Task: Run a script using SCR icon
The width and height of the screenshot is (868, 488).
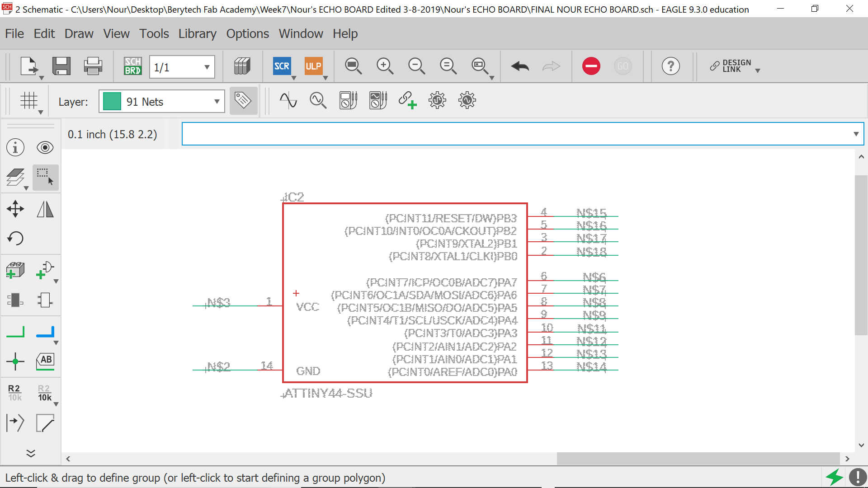Action: click(x=282, y=66)
